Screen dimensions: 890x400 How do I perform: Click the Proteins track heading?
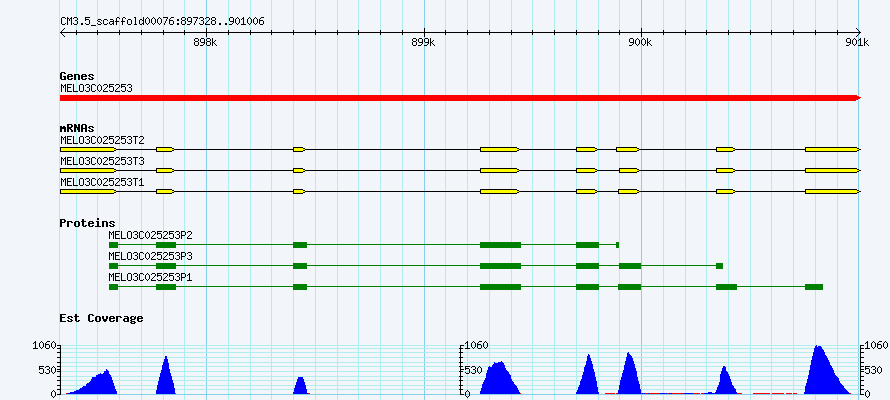point(87,224)
